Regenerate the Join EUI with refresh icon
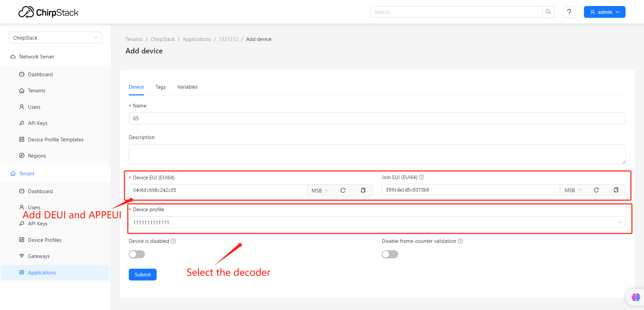Viewport: 644px width, 310px height. click(596, 190)
